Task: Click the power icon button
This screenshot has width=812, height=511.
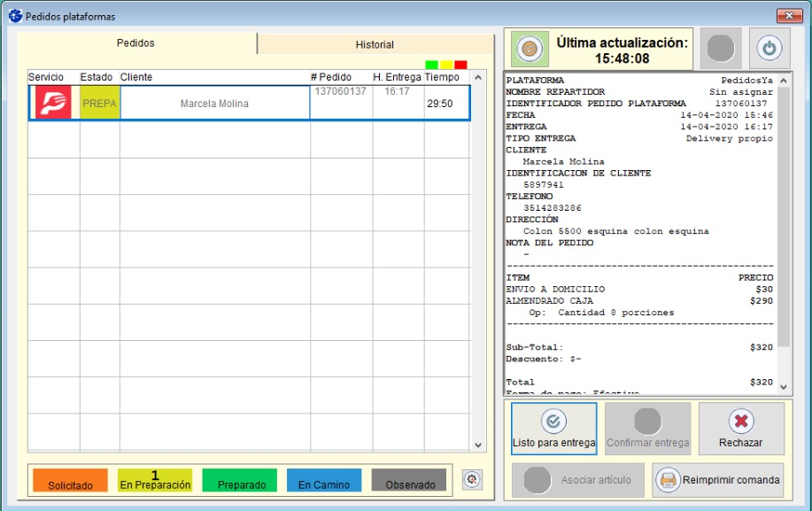Action: pyautogui.click(x=769, y=49)
